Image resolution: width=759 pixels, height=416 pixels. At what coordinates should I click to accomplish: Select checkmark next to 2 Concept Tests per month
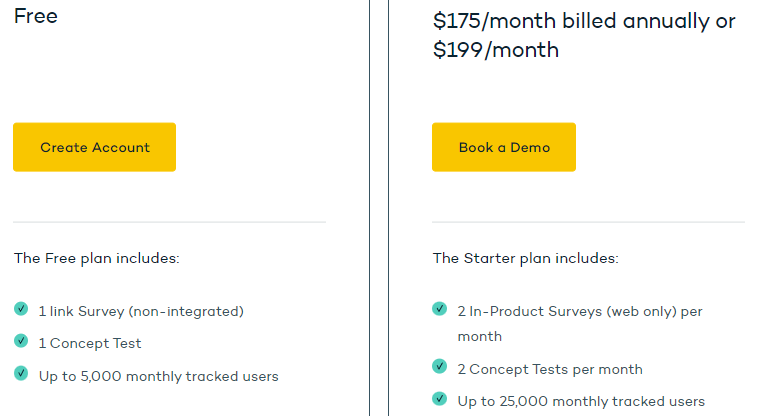click(440, 366)
